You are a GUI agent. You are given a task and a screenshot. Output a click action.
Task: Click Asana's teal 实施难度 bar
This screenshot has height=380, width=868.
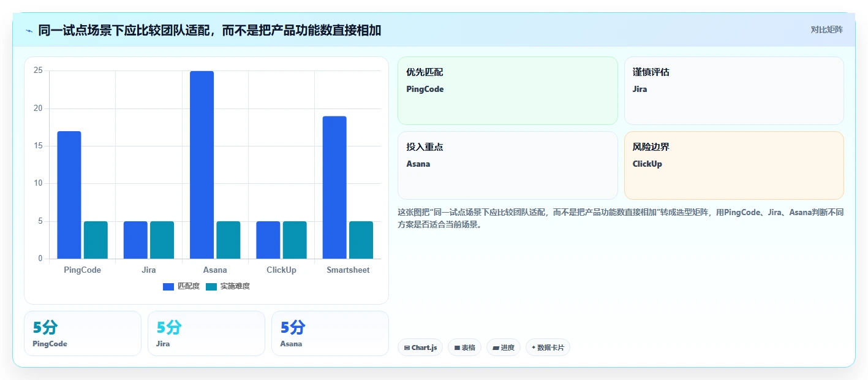point(228,240)
